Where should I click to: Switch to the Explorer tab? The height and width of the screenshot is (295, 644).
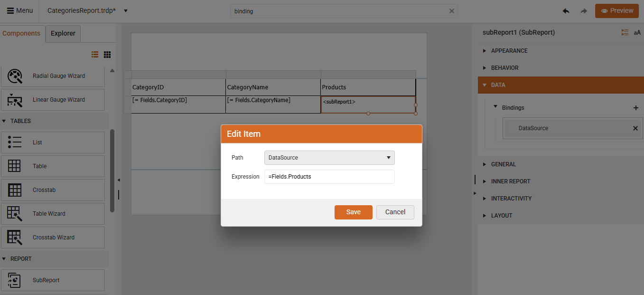(63, 33)
